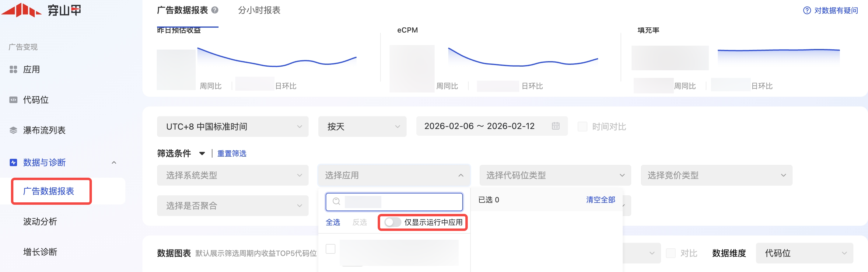Viewport: 868px width, 272px height.
Task: Enable the 时间对比 checkbox
Action: click(x=582, y=127)
